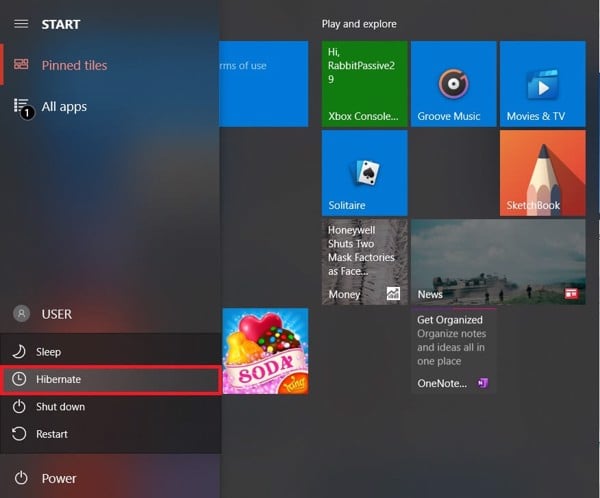Collapse the Start hamburger menu icon

point(21,24)
